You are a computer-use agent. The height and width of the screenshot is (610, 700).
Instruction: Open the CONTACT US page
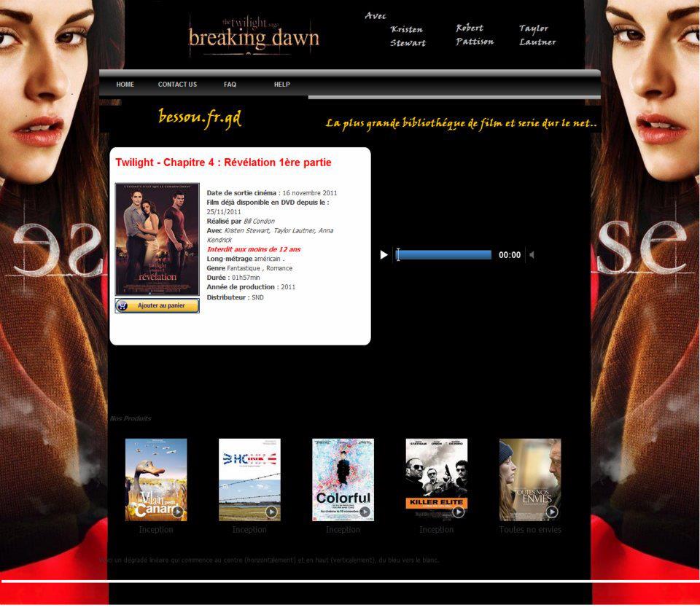click(x=177, y=85)
